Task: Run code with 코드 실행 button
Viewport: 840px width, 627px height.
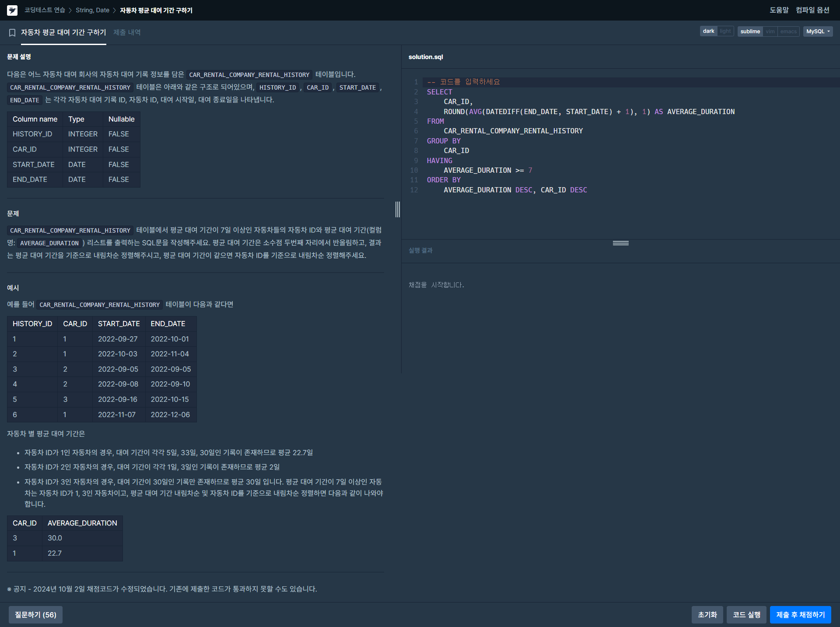Action: click(x=746, y=615)
